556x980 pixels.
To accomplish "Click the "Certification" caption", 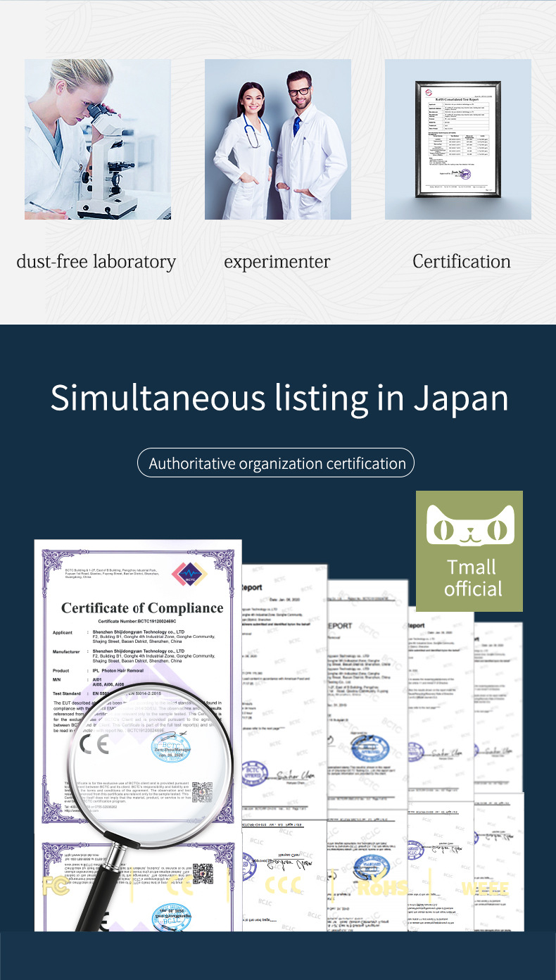I will pyautogui.click(x=462, y=261).
